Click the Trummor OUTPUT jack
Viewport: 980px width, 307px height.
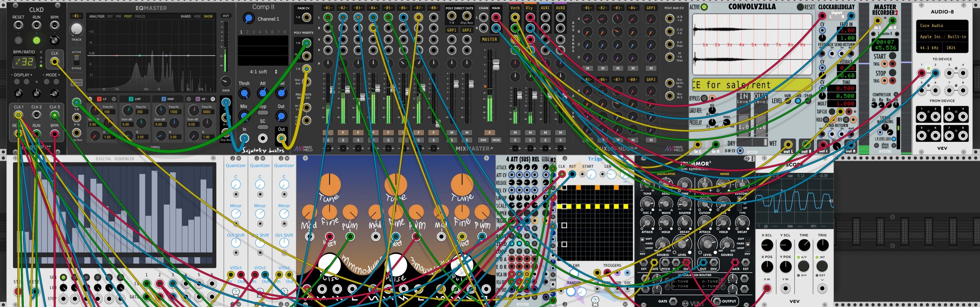click(717, 301)
